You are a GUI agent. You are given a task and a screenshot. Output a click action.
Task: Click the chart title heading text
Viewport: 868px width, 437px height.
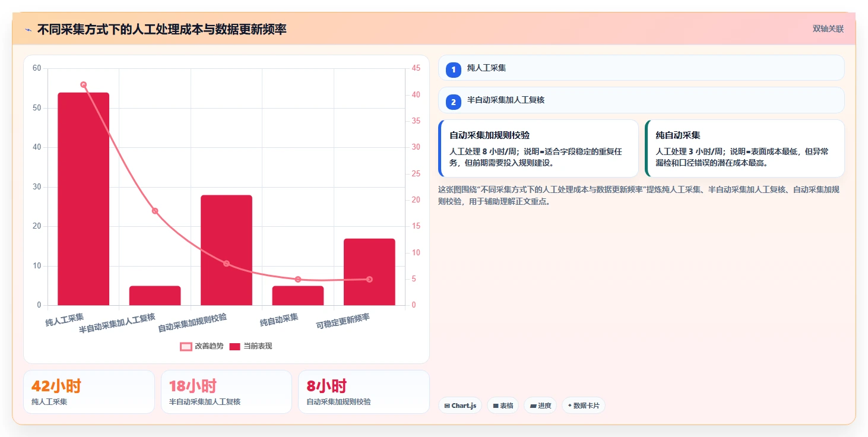161,29
